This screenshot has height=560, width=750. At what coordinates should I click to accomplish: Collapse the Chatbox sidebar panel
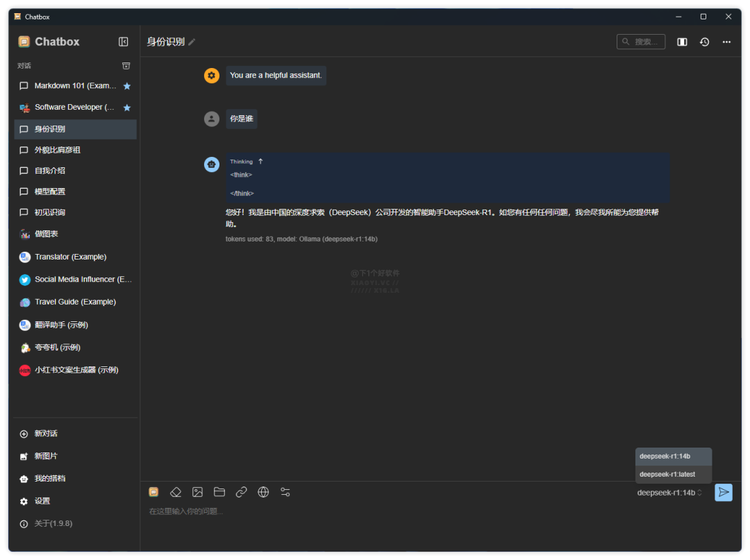point(124,42)
